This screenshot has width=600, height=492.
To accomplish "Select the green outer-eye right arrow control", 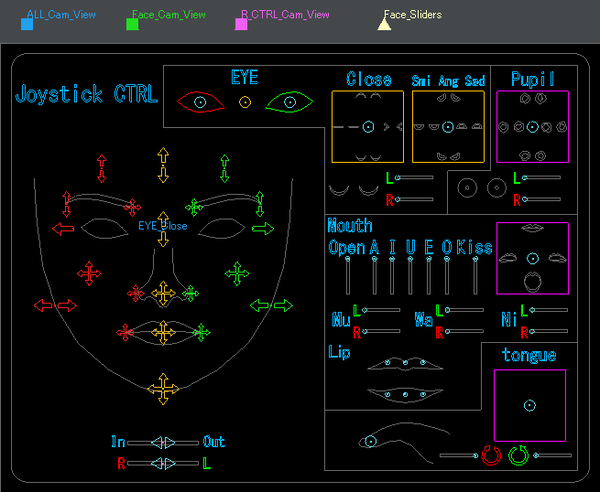I will pos(263,229).
